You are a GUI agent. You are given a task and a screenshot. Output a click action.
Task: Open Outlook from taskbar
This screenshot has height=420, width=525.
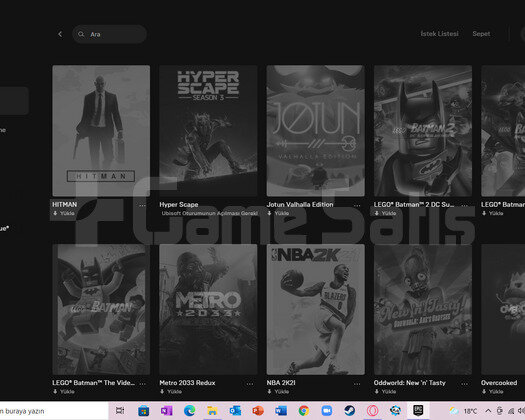[x=235, y=411]
